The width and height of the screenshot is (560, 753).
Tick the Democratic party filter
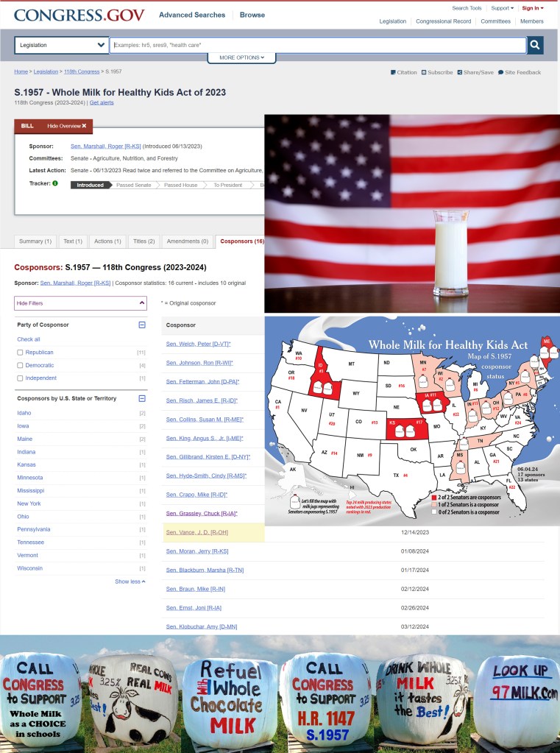[x=20, y=365]
